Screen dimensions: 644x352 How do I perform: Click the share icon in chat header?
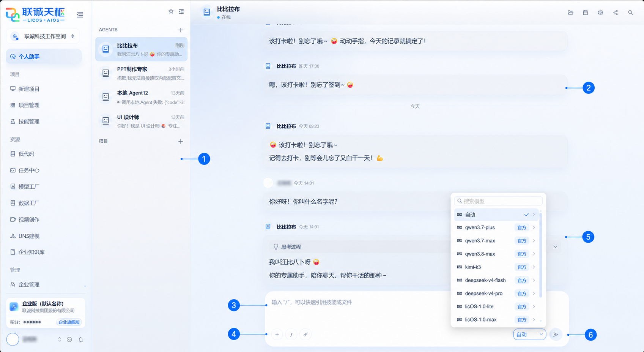[616, 13]
